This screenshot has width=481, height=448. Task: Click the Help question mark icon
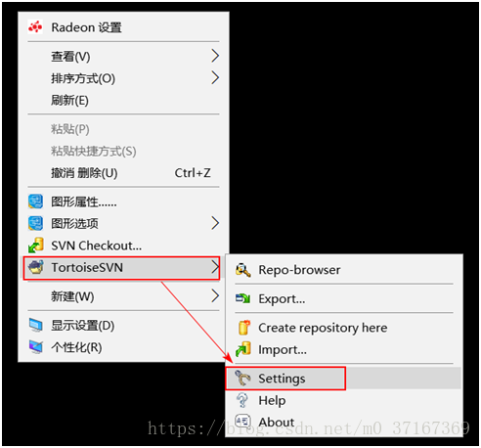242,400
